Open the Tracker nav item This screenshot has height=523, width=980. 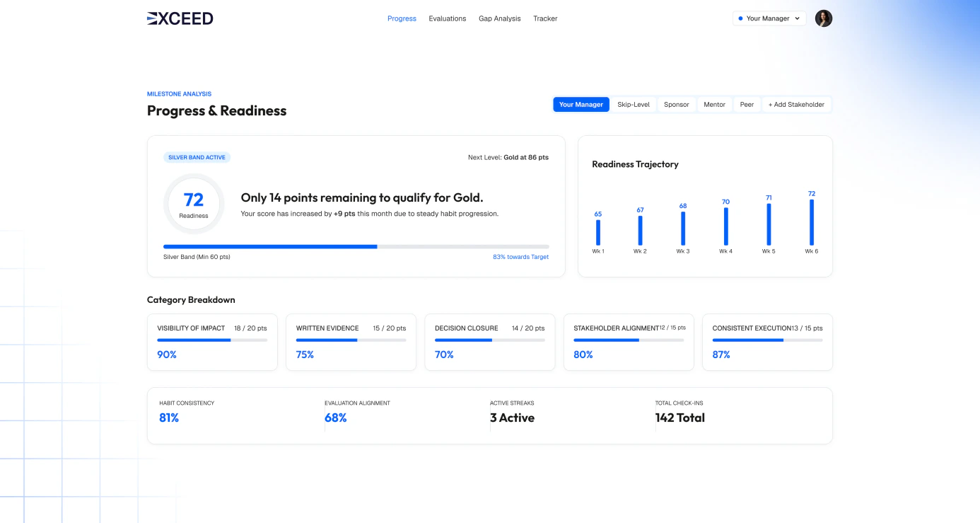545,18
